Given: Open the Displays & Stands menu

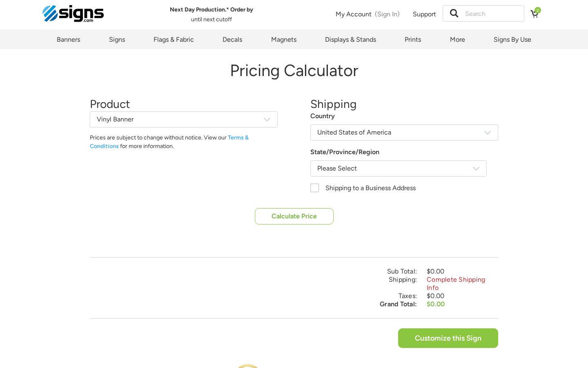Looking at the screenshot, I should pos(351,40).
